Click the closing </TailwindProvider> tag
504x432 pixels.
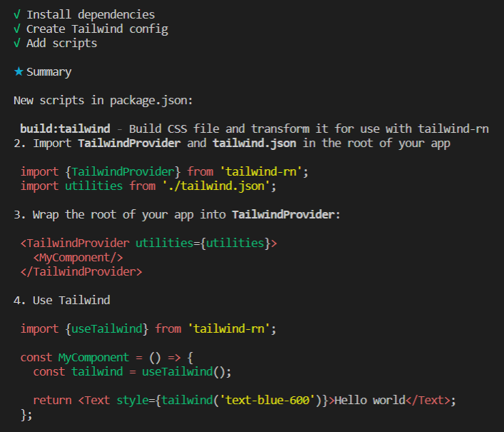point(81,272)
